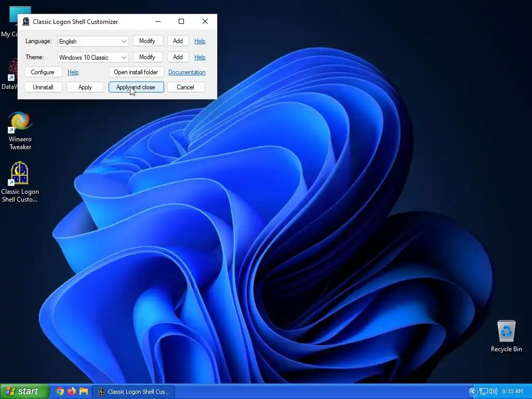Click Modify next to Theme
This screenshot has width=532, height=399.
click(147, 57)
